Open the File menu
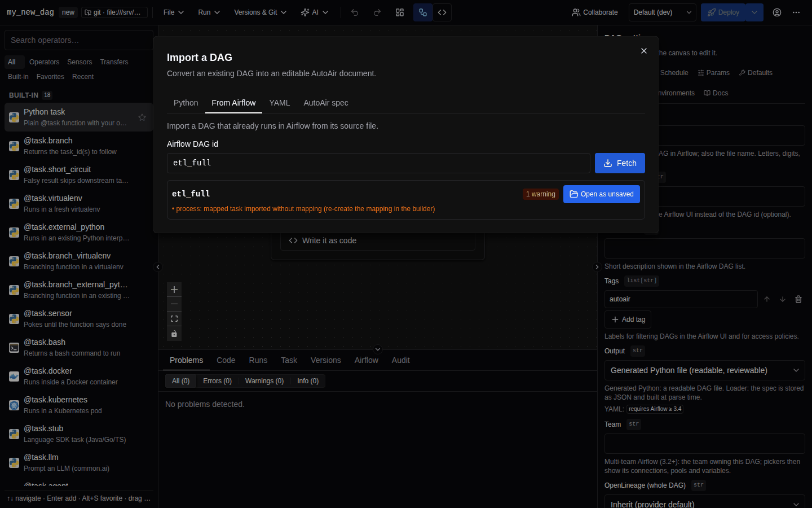Image resolution: width=812 pixels, height=508 pixels. tap(174, 12)
